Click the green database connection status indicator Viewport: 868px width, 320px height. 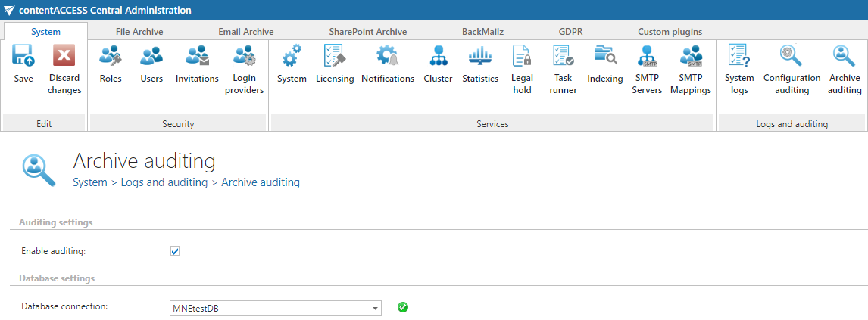coord(403,307)
